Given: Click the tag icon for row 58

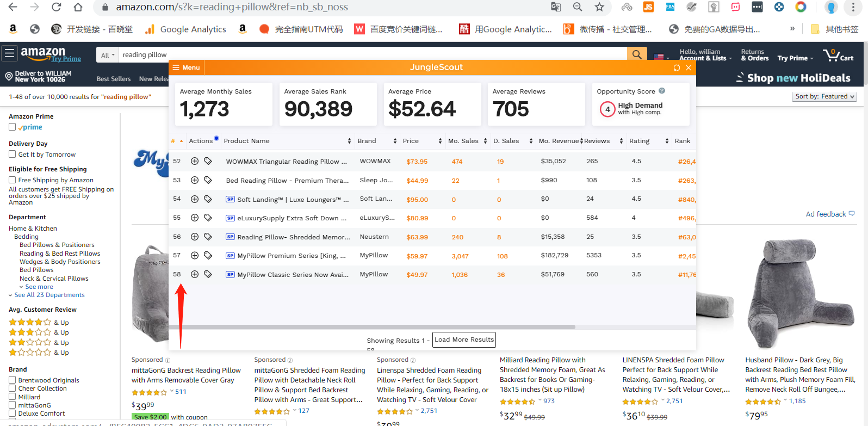Looking at the screenshot, I should click(x=208, y=274).
